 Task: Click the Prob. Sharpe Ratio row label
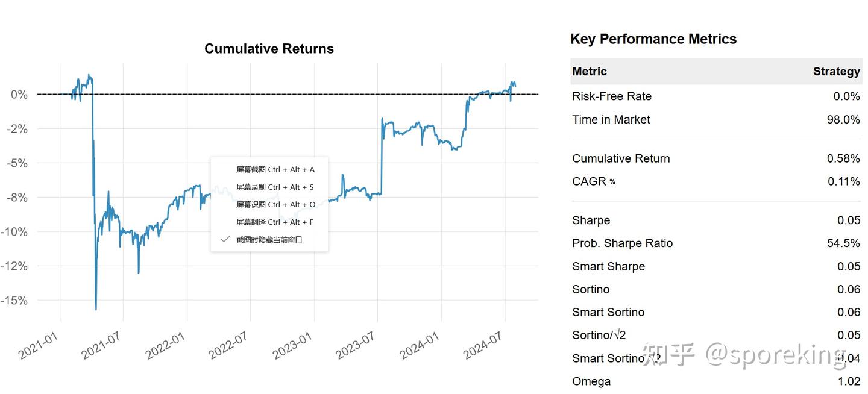coord(622,243)
